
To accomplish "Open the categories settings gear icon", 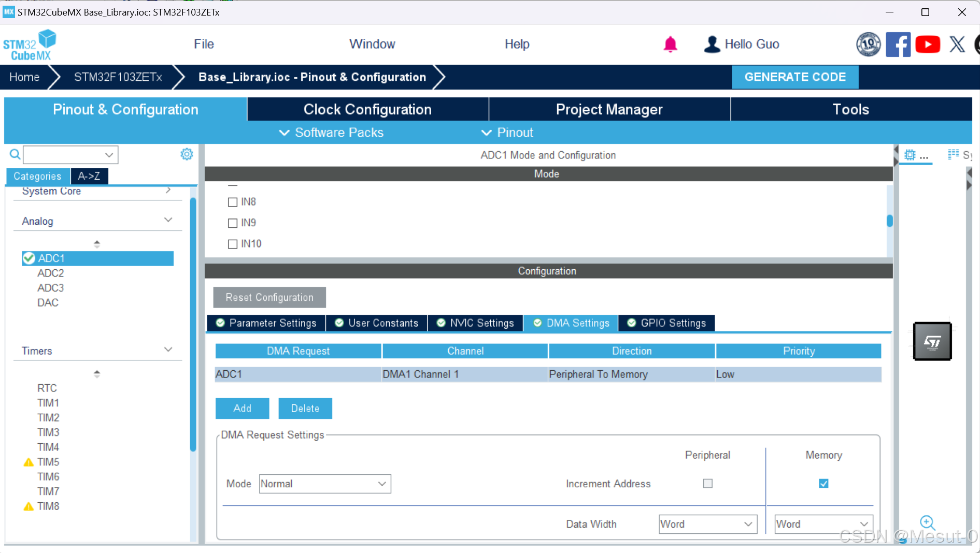I will click(187, 154).
